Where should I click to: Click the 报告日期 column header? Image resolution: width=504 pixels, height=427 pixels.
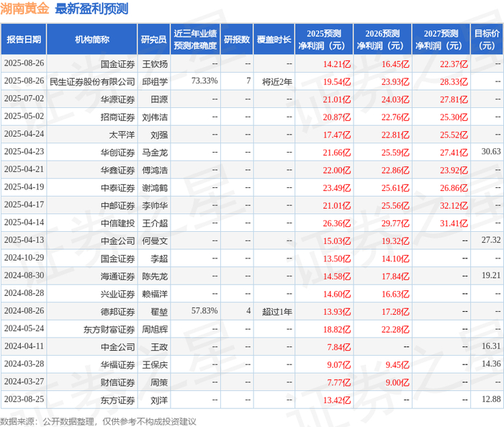[24, 40]
